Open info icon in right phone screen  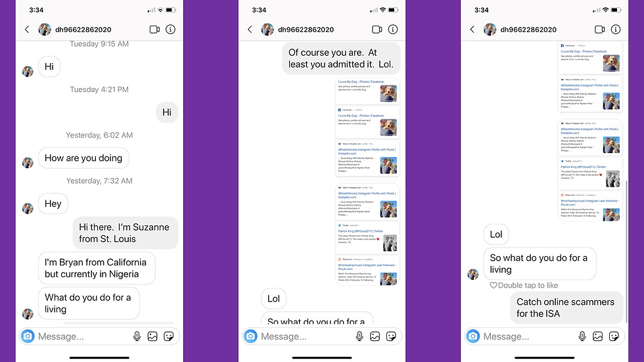point(615,29)
